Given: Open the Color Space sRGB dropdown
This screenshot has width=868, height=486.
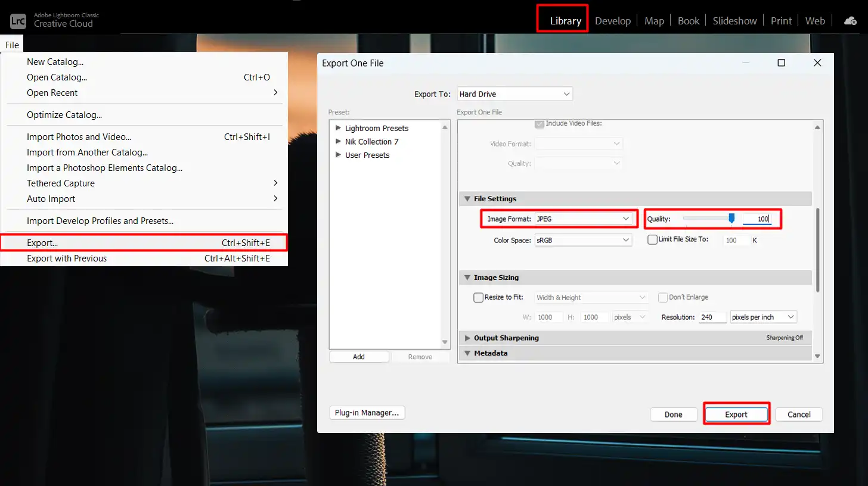Looking at the screenshot, I should tap(583, 240).
